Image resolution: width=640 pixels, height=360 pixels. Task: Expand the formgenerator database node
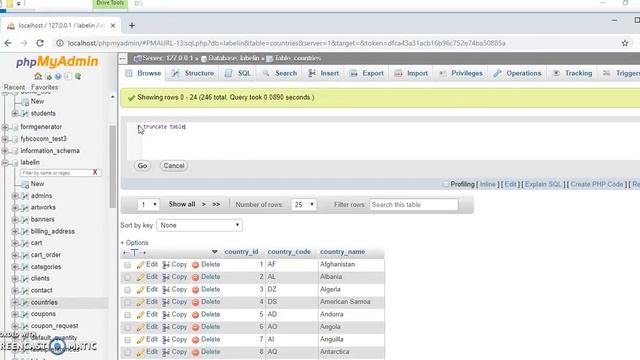point(5,127)
